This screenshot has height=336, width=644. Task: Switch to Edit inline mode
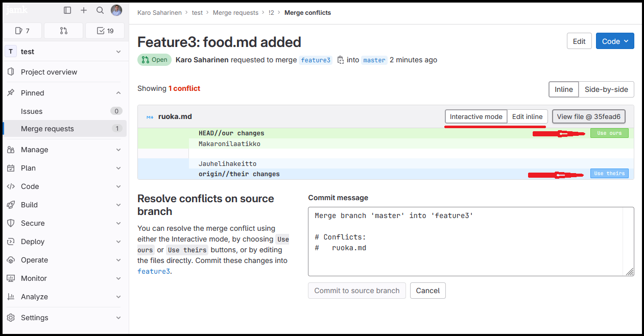[527, 116]
